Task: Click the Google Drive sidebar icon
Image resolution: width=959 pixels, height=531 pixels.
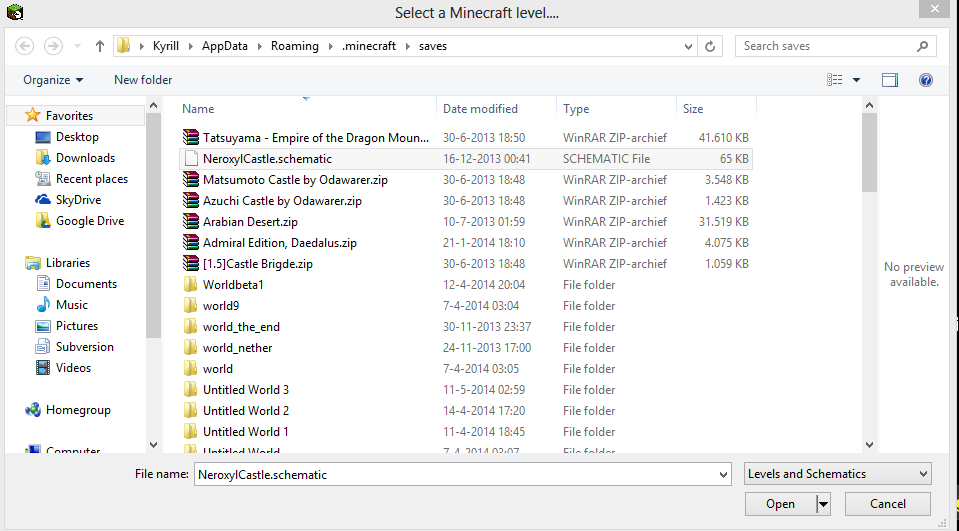Action: coord(43,221)
